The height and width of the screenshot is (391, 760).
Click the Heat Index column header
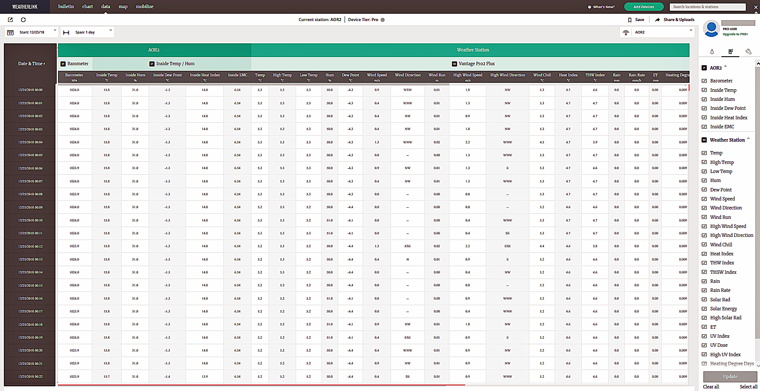[x=567, y=77]
